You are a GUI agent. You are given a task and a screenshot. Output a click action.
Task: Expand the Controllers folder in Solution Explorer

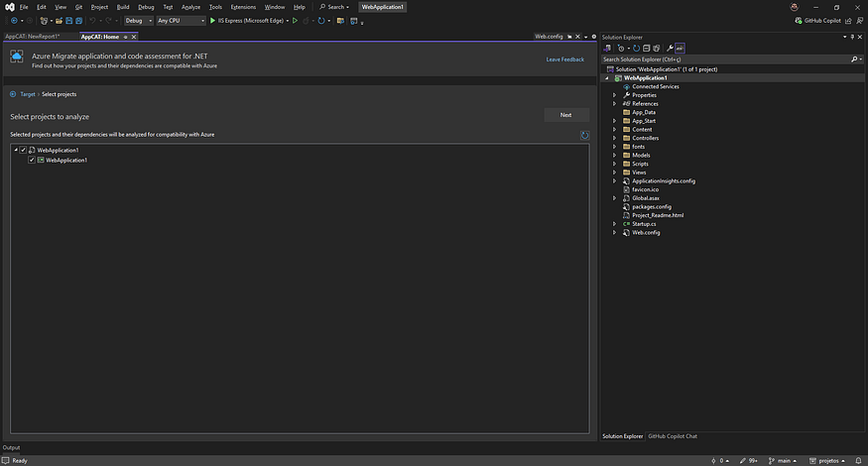(x=615, y=138)
